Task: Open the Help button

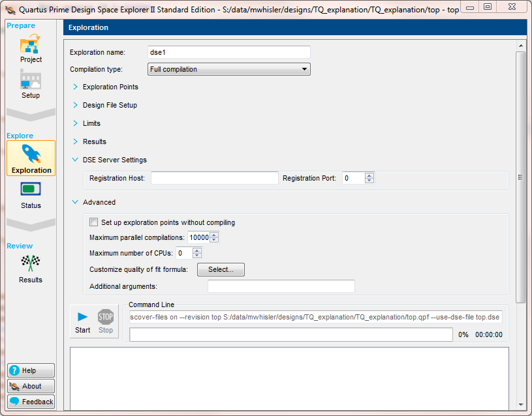Action: [31, 370]
